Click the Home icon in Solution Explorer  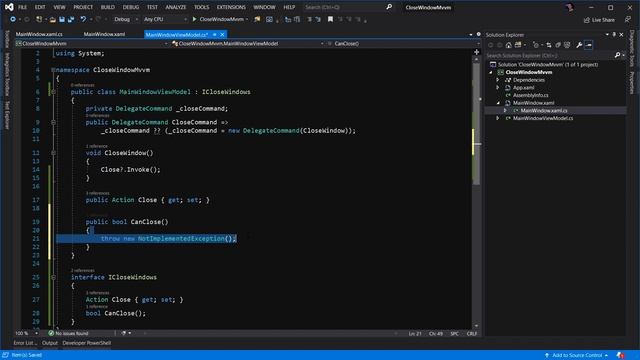click(509, 45)
